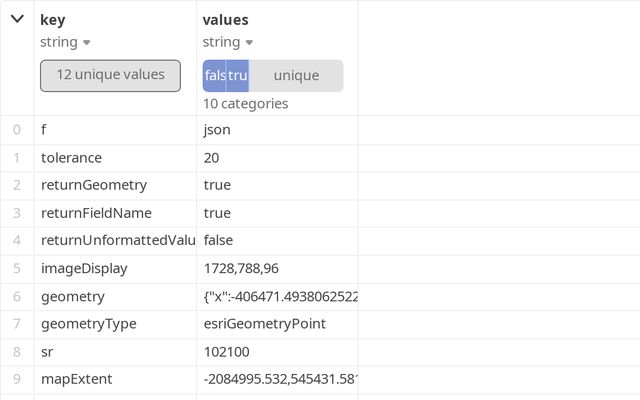640x400 pixels.
Task: Open the values column type dropdown arrow
Action: (249, 43)
